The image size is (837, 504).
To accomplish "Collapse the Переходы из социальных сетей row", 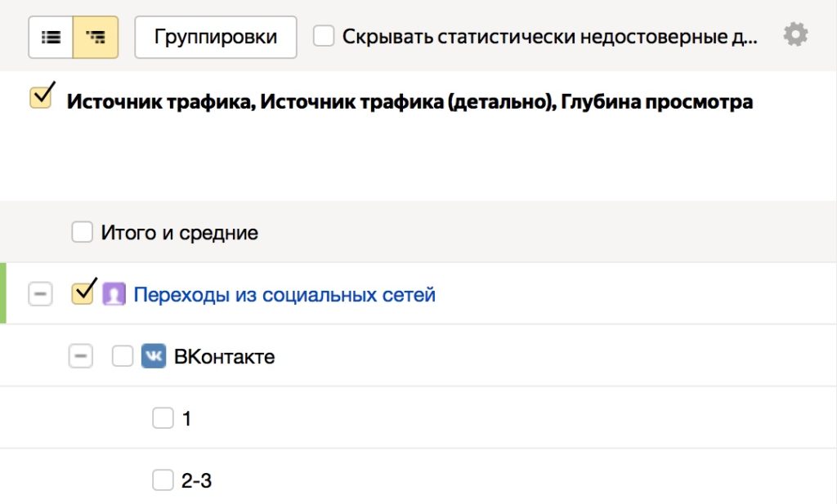I will click(40, 294).
